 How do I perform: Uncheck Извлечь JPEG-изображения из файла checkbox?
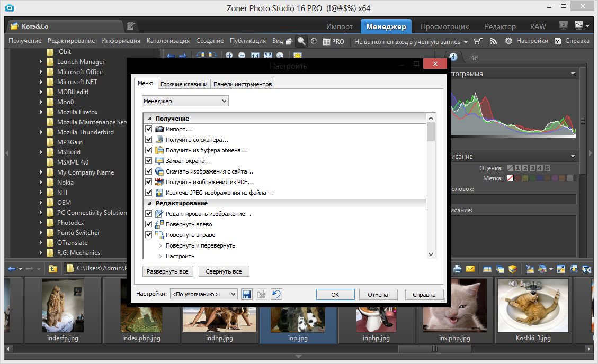[x=149, y=193]
